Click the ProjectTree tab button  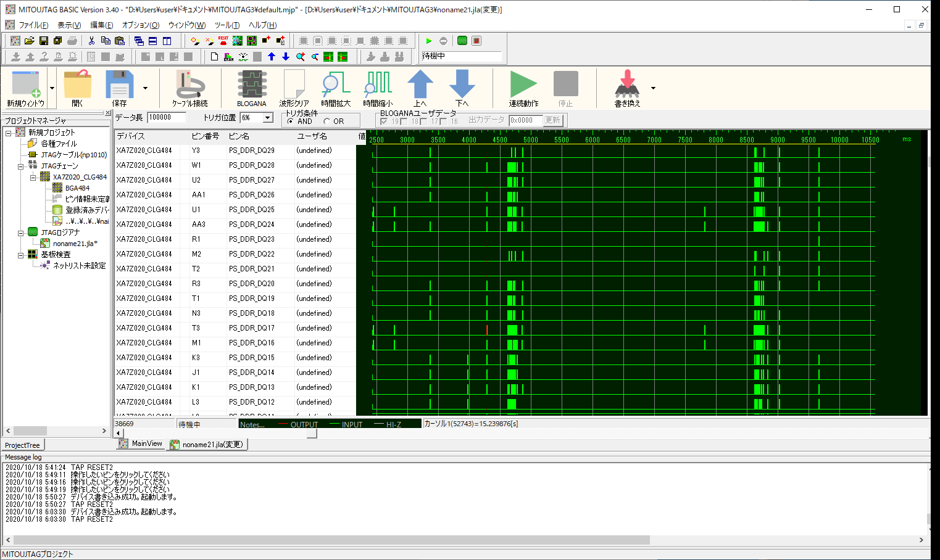pyautogui.click(x=23, y=445)
